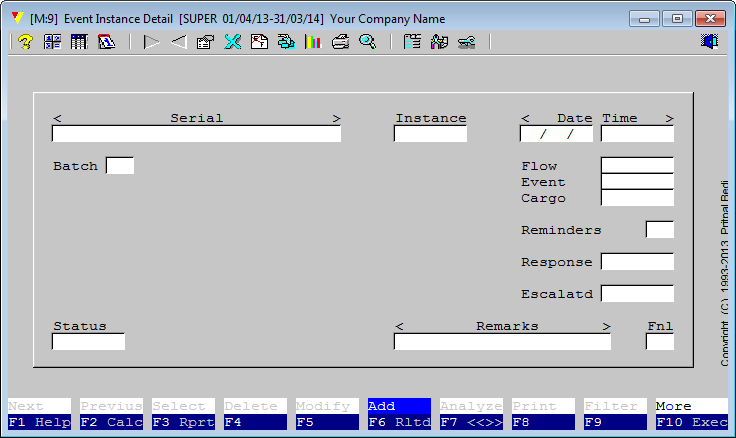
Task: Click the Reminders input box
Action: click(x=660, y=230)
